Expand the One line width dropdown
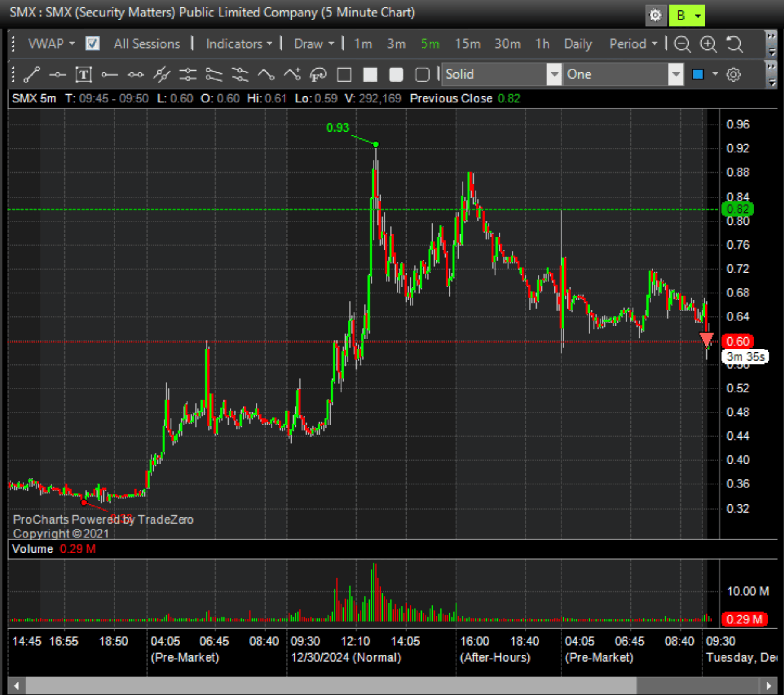Image resolution: width=784 pixels, height=695 pixels. [675, 75]
